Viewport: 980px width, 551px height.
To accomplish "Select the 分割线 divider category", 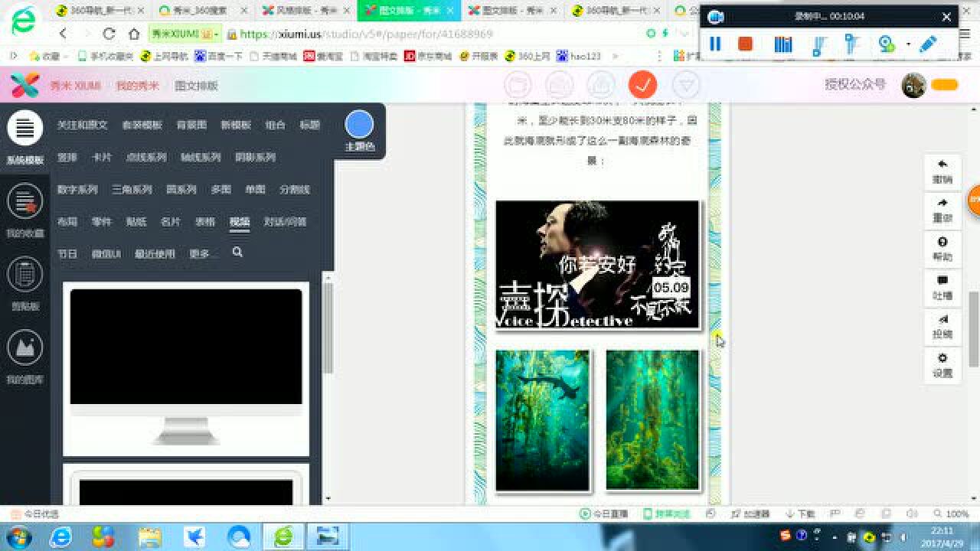I will [295, 189].
